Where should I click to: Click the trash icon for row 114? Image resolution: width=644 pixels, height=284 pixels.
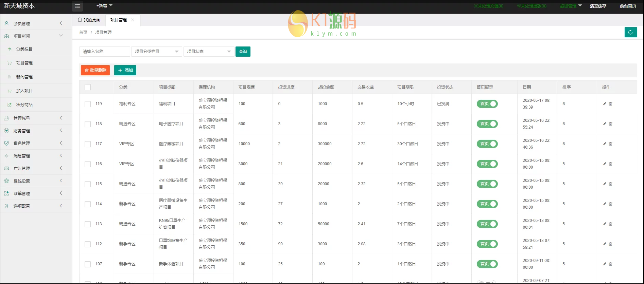pyautogui.click(x=611, y=204)
